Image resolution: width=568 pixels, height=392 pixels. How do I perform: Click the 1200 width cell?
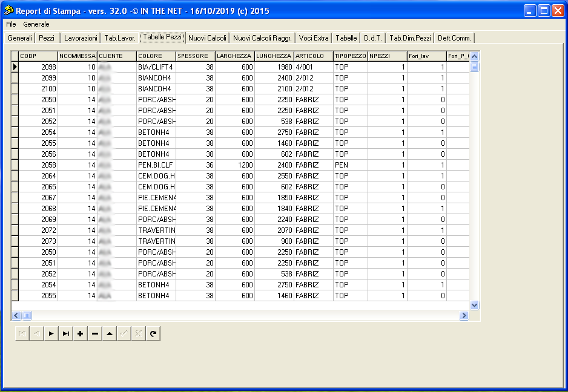click(x=235, y=165)
